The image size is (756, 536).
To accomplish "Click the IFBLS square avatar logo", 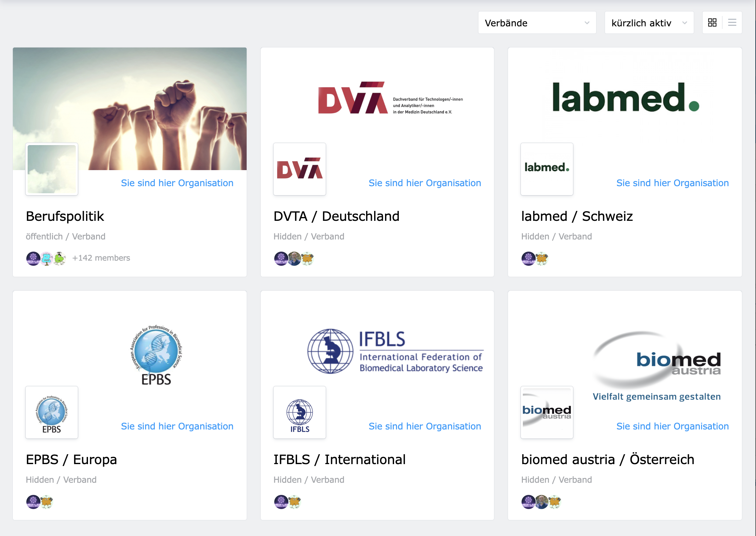I will coord(299,412).
